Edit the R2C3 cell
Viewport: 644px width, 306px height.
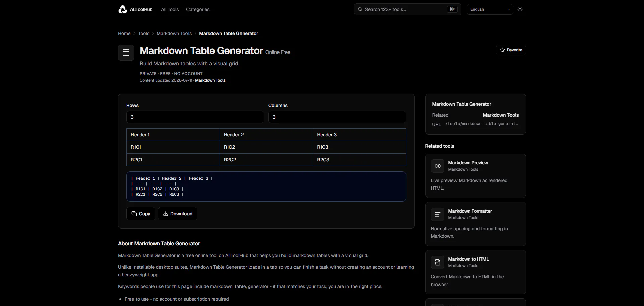pyautogui.click(x=359, y=160)
